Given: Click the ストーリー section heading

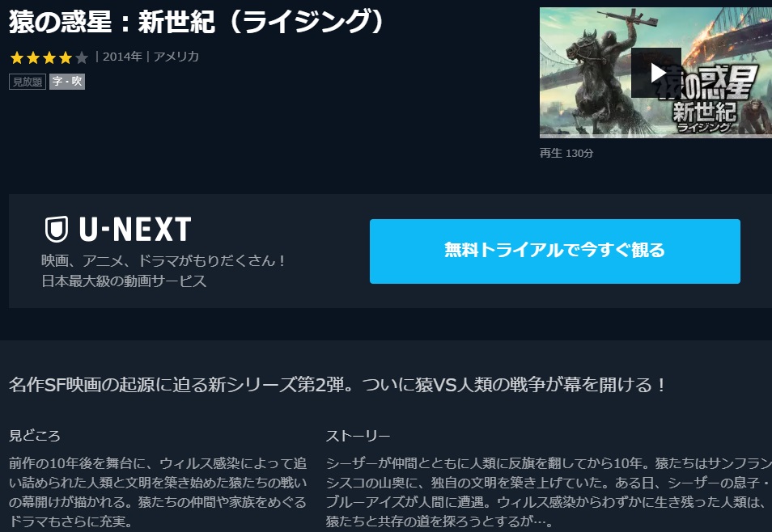Looking at the screenshot, I should point(358,436).
